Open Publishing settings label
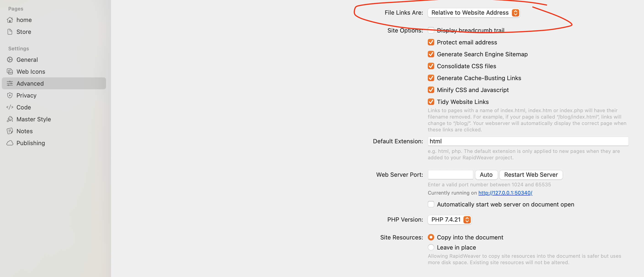The image size is (644, 277). click(31, 143)
